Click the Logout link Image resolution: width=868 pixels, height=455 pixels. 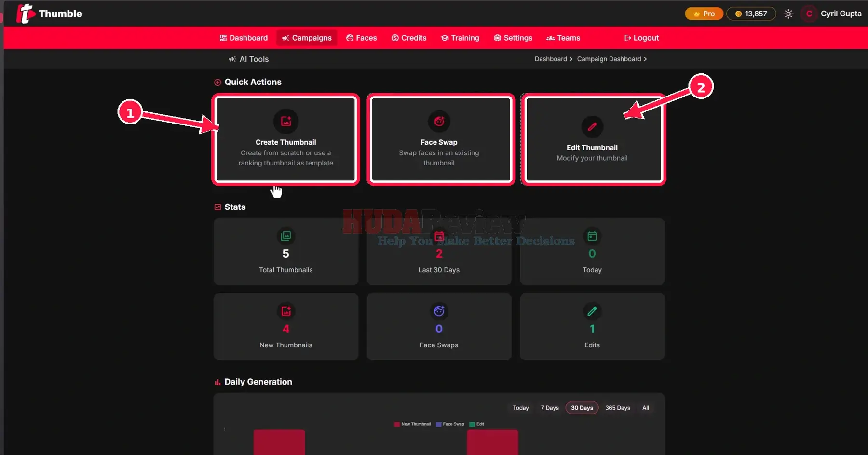point(642,38)
